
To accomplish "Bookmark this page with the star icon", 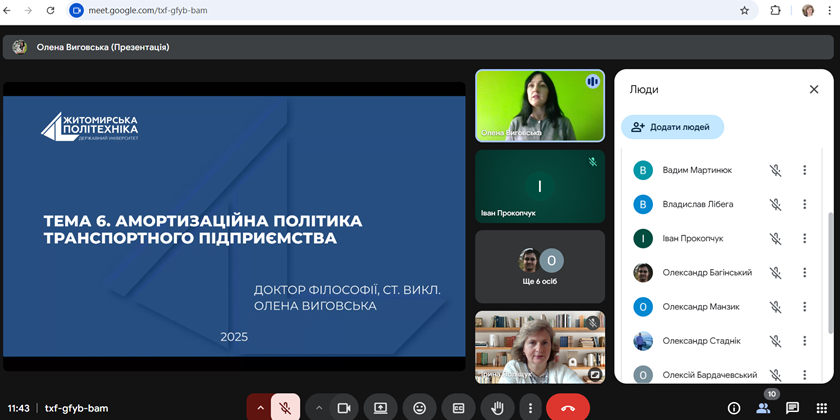I will pos(744,11).
